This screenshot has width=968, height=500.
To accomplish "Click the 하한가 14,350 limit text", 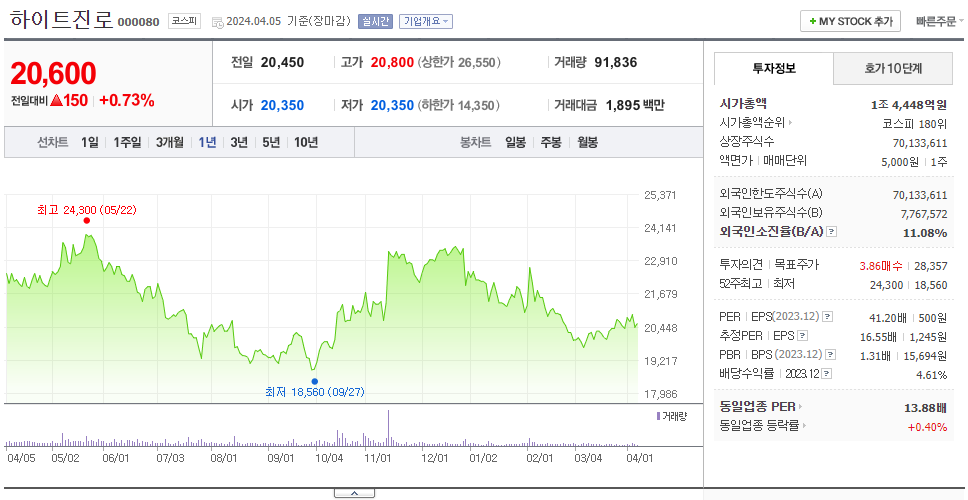I will pyautogui.click(x=459, y=106).
